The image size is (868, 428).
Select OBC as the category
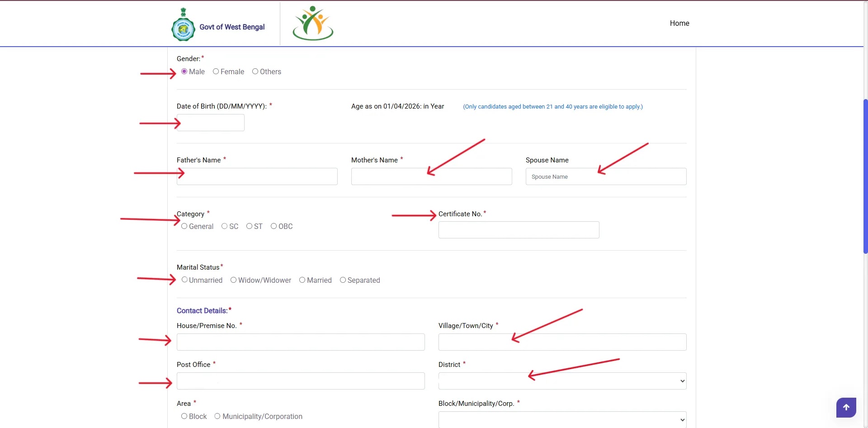pyautogui.click(x=274, y=226)
